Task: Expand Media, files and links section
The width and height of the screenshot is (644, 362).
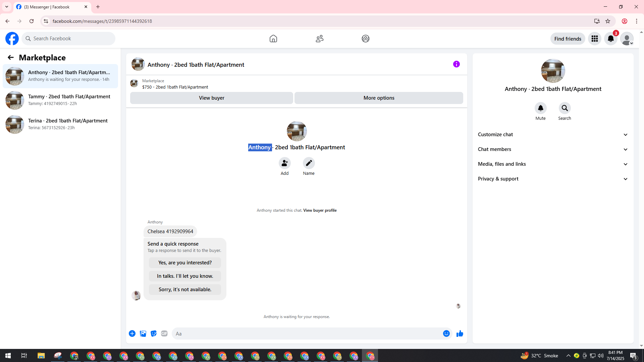Action: point(553,164)
